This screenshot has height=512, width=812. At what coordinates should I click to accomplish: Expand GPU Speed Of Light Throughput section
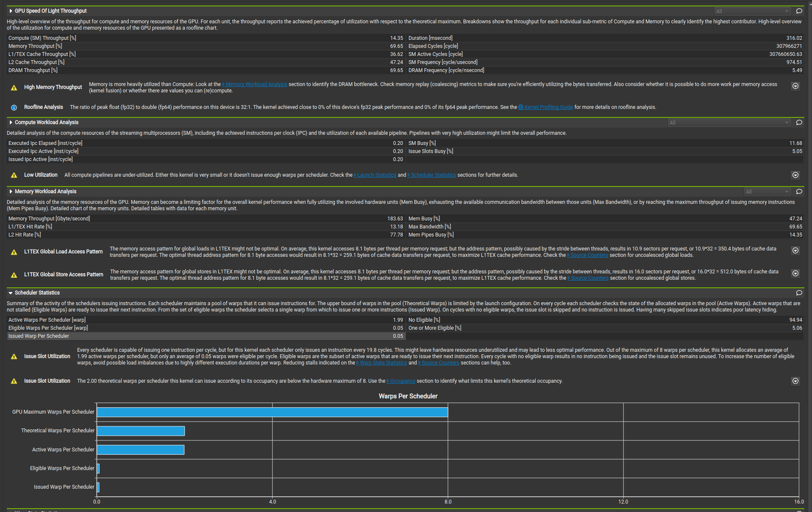point(11,11)
